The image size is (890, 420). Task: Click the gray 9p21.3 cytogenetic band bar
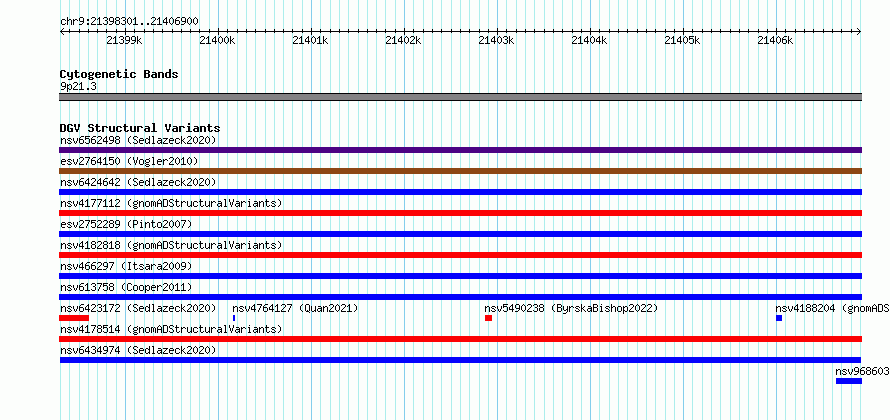pyautogui.click(x=460, y=97)
